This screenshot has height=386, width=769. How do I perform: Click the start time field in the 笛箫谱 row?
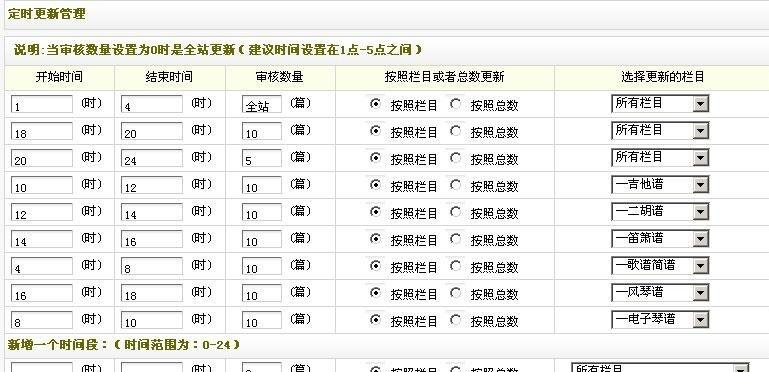click(42, 239)
